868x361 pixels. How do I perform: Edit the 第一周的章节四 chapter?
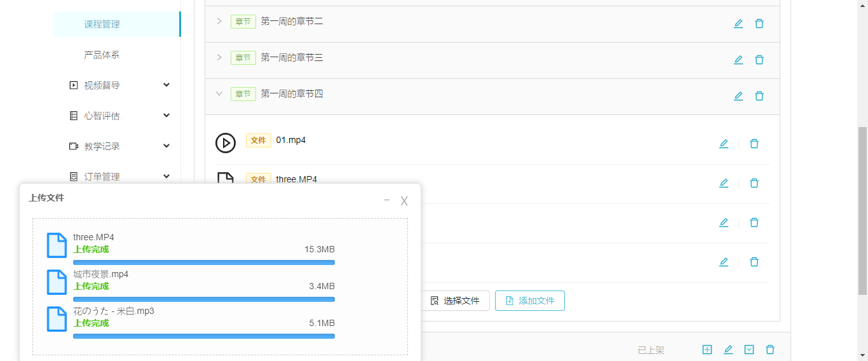click(x=738, y=96)
